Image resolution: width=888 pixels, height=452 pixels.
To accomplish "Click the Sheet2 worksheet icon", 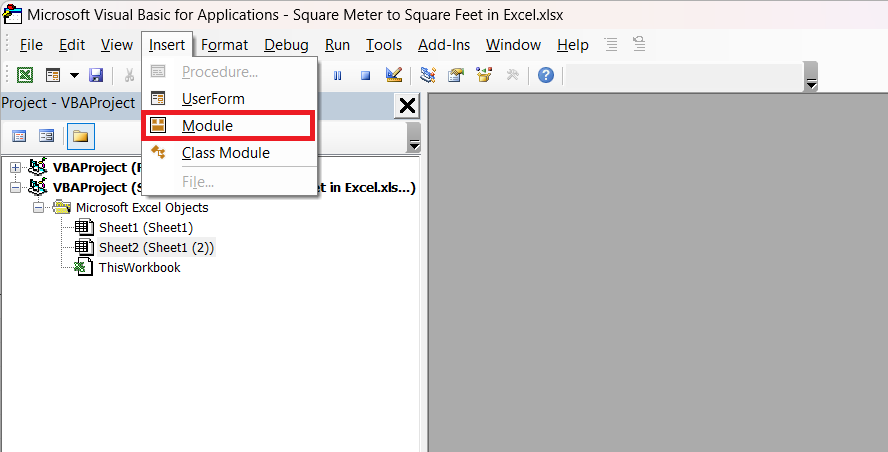I will tap(84, 248).
